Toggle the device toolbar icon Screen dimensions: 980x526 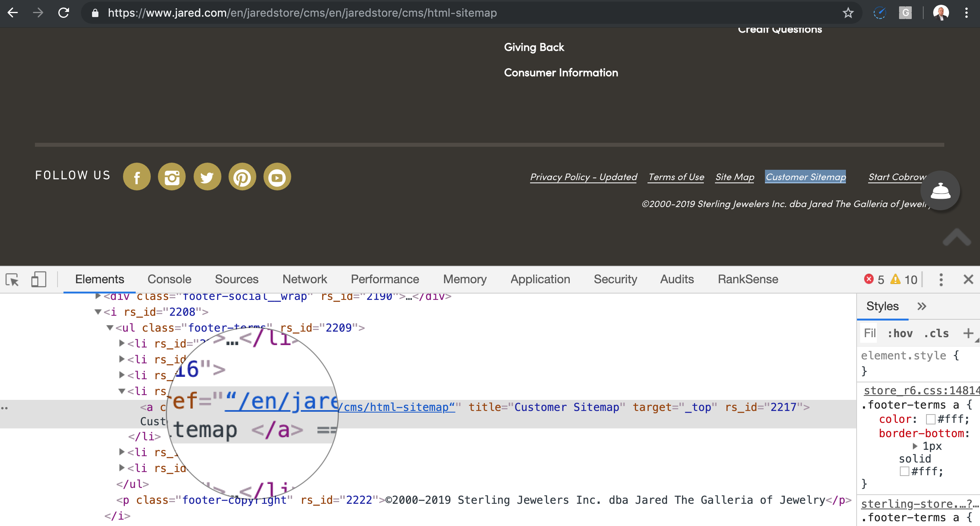pos(38,280)
